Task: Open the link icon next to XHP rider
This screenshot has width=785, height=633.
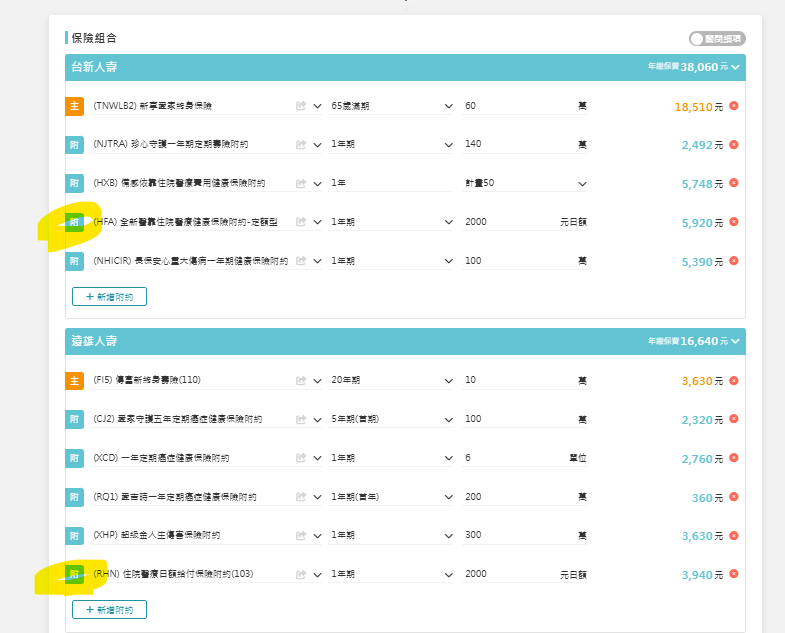Action: (300, 537)
